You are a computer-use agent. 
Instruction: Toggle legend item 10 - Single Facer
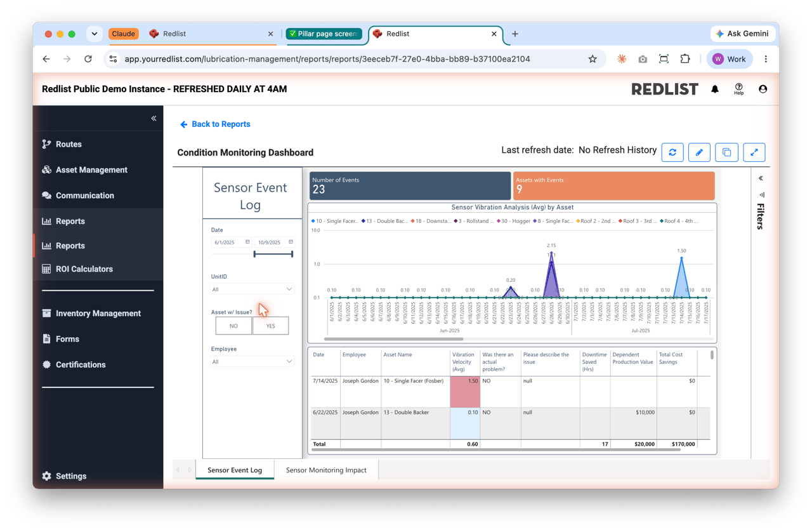[x=336, y=221]
